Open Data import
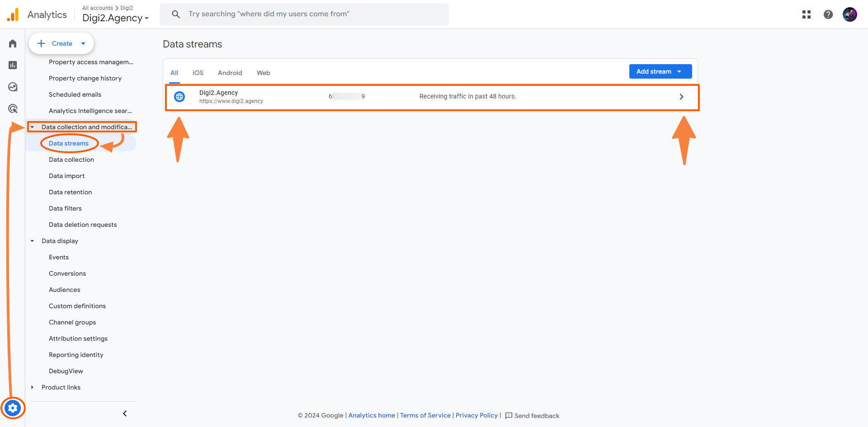Viewport: 868px width, 427px height. pos(67,176)
